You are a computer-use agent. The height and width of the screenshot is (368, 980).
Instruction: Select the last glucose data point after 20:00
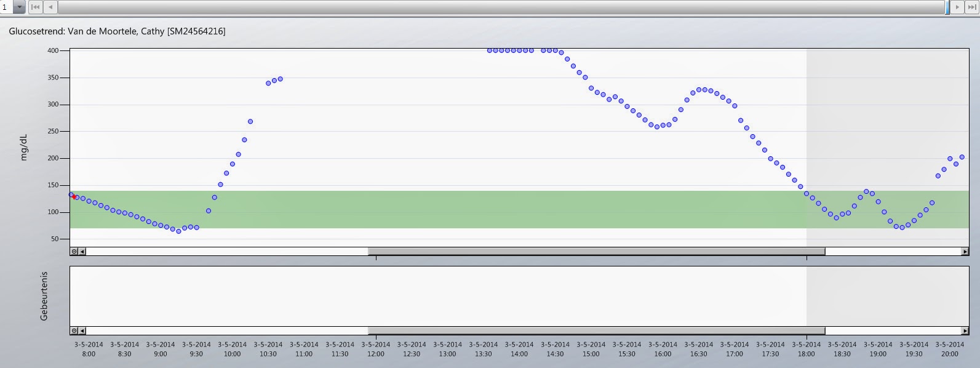[x=962, y=157]
